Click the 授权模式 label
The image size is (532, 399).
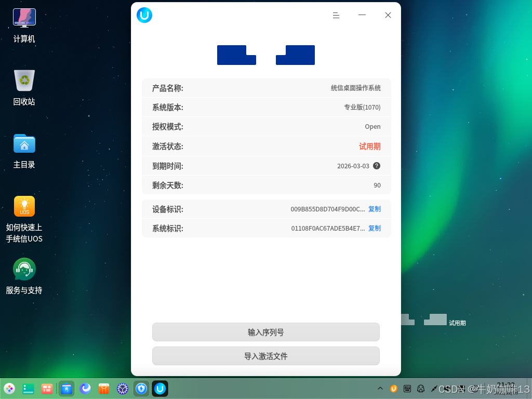click(168, 127)
